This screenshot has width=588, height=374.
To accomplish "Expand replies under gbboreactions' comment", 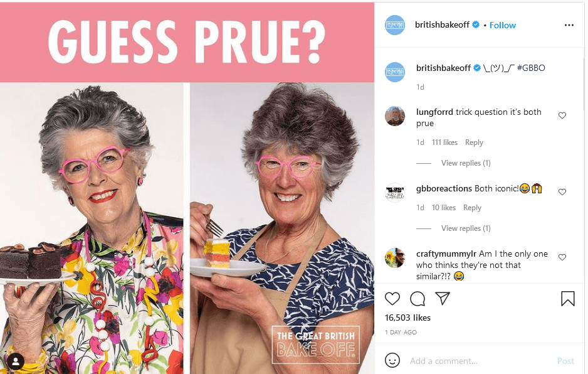I will click(x=465, y=228).
